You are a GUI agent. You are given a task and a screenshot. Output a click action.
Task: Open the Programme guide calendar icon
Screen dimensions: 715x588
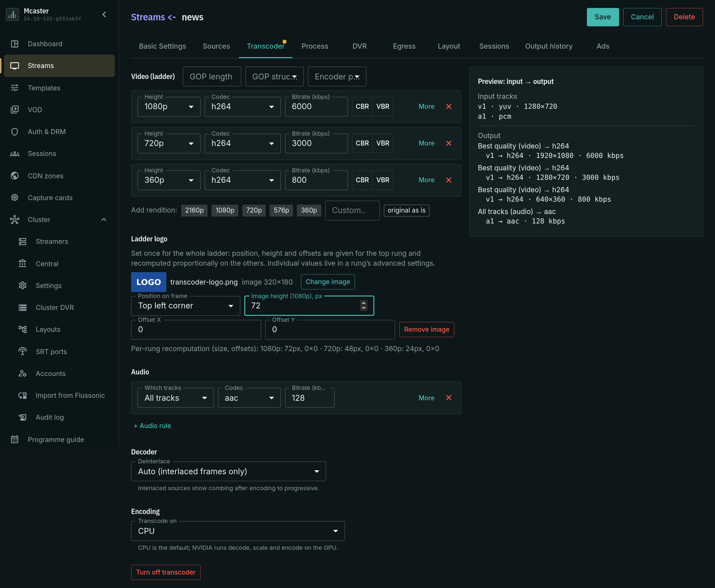15,439
